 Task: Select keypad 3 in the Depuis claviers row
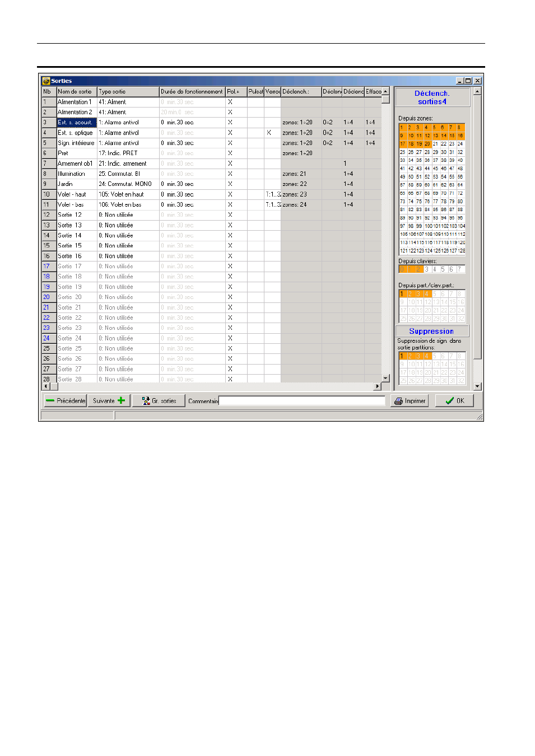pos(427,269)
